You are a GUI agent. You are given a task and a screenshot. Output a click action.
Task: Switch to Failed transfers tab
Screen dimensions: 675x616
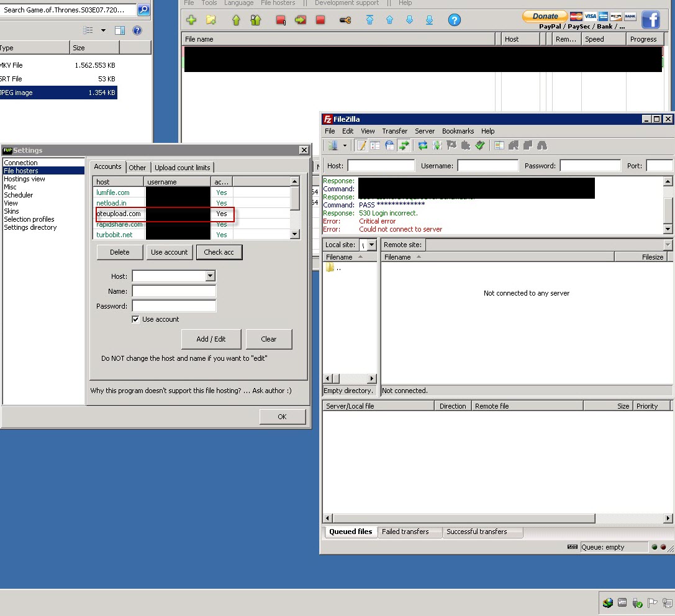(405, 532)
